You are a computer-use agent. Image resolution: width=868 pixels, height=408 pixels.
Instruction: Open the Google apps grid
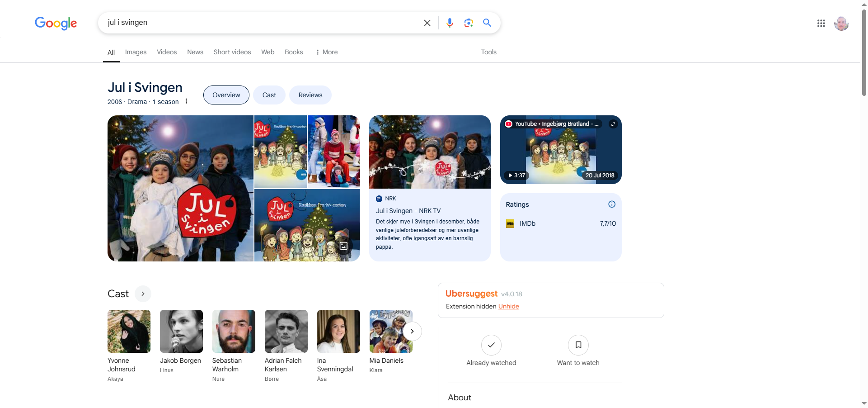coord(821,24)
